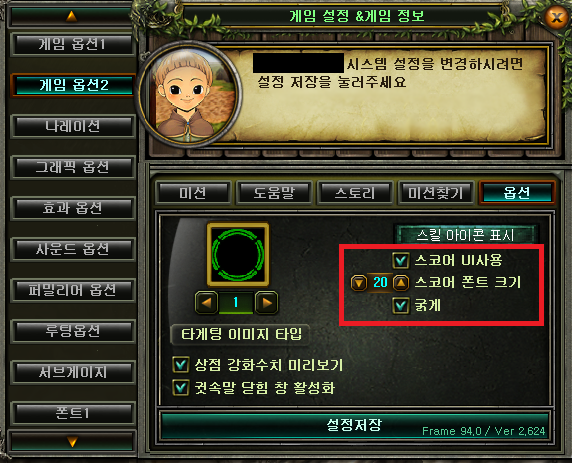Screen dimensions: 572x463
Task: Move the sidebar list up with top arrow
Action: 72,16
